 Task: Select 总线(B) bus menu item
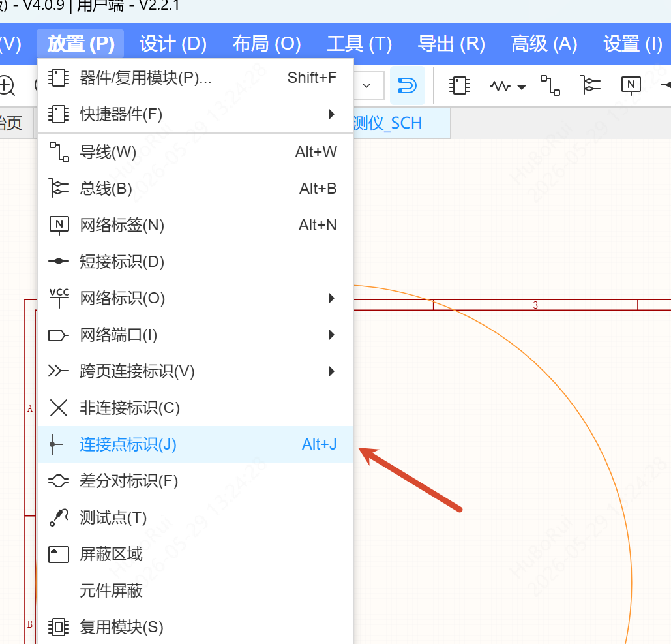195,189
